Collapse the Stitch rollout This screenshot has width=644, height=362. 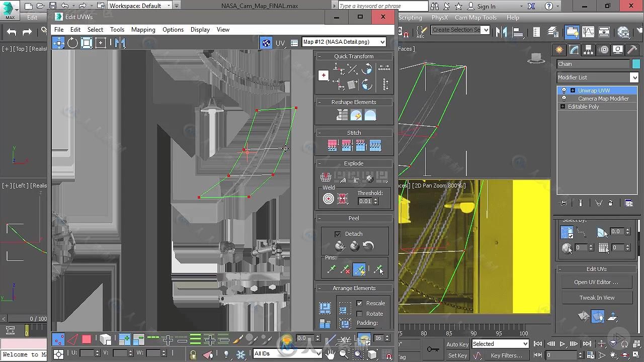354,133
